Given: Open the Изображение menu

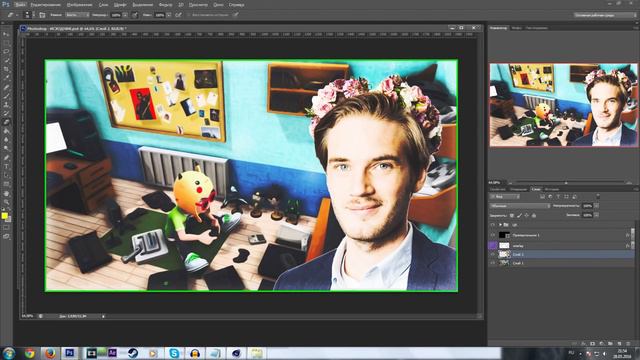Looking at the screenshot, I should click(x=79, y=5).
